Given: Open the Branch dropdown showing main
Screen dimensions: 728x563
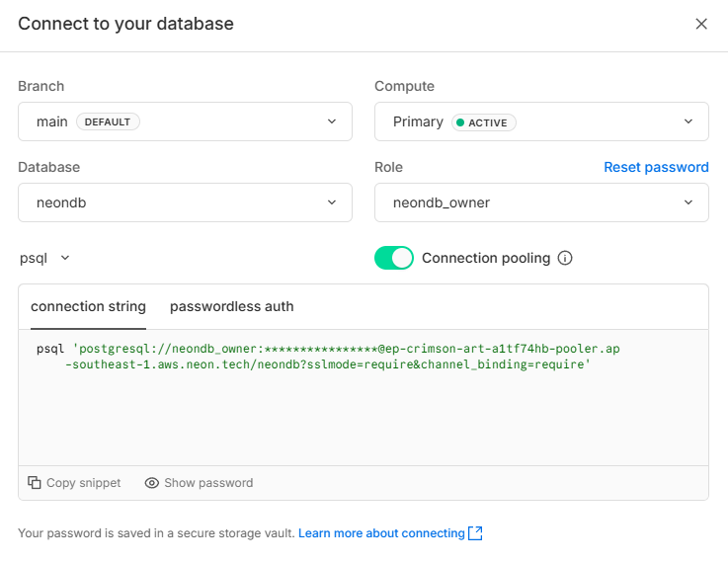Looking at the screenshot, I should coord(185,121).
